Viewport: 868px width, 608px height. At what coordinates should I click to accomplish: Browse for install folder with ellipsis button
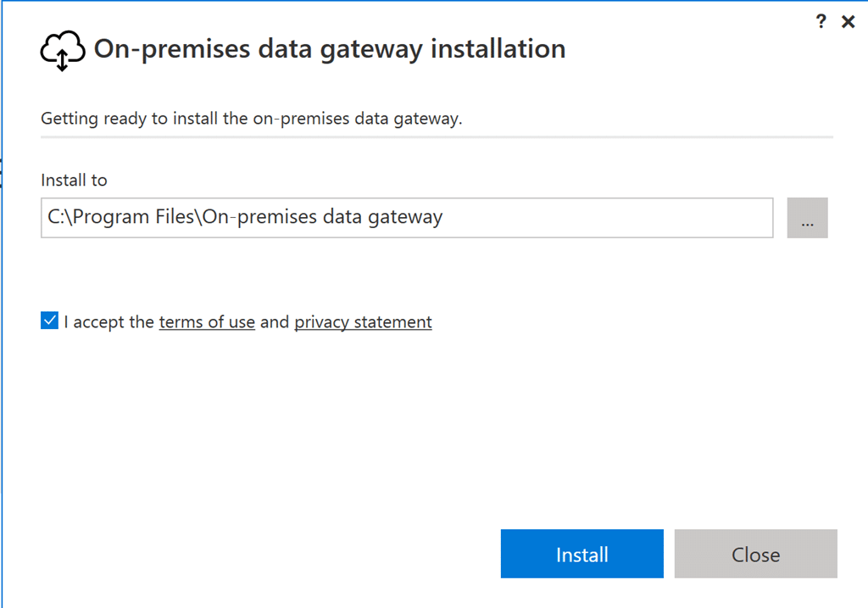[807, 219]
